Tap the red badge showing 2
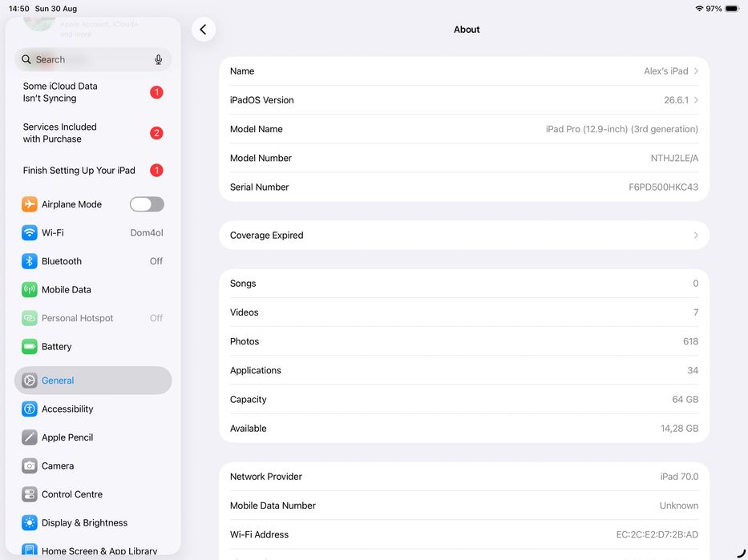 pos(156,133)
